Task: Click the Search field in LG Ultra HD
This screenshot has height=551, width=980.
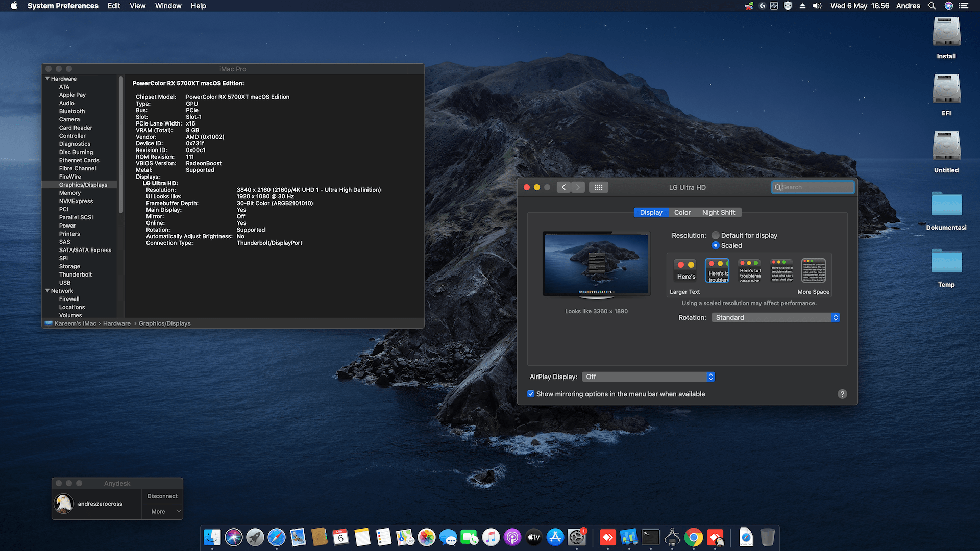Action: [813, 187]
